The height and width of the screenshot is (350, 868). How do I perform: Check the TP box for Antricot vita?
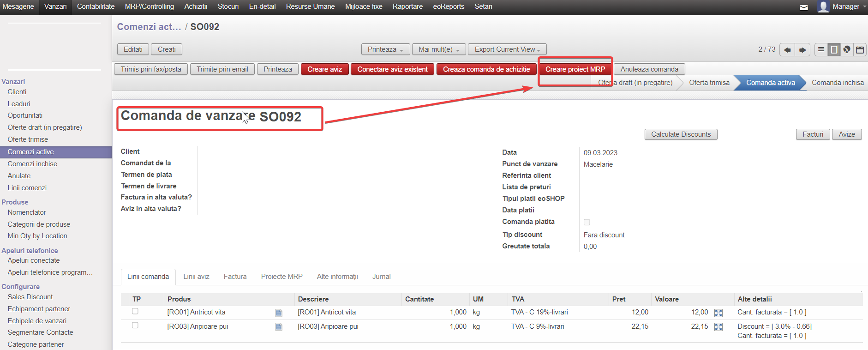135,311
